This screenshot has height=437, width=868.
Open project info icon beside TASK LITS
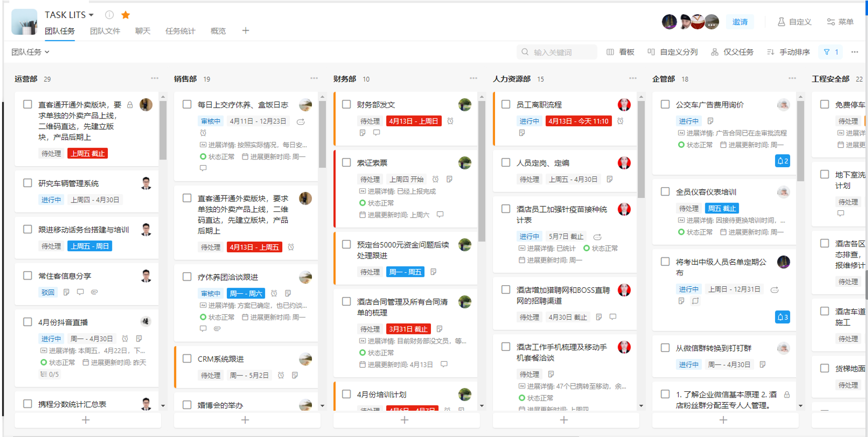click(x=109, y=15)
